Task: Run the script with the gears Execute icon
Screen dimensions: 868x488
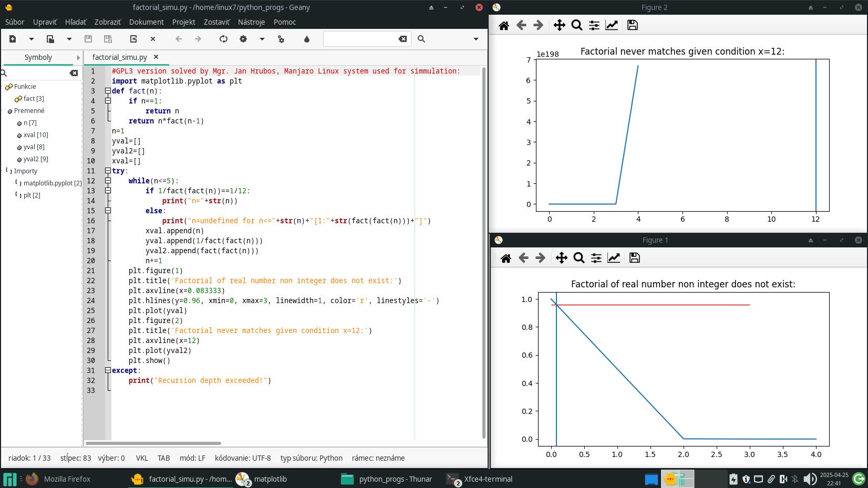Action: coord(281,39)
